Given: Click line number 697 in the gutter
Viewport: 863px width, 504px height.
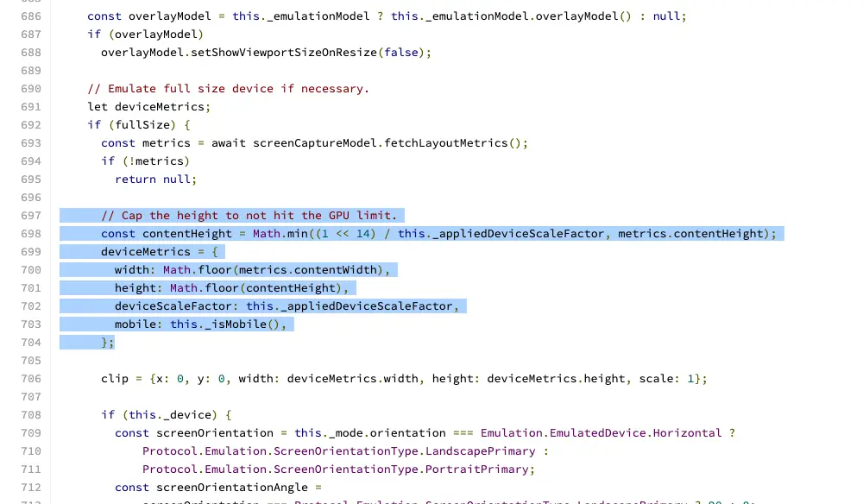Looking at the screenshot, I should pyautogui.click(x=31, y=216).
